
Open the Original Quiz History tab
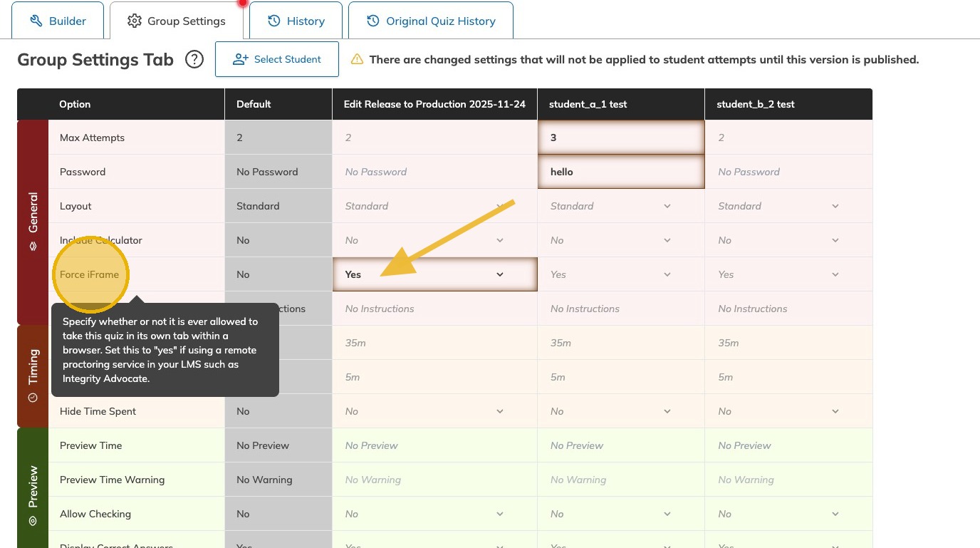coord(431,21)
